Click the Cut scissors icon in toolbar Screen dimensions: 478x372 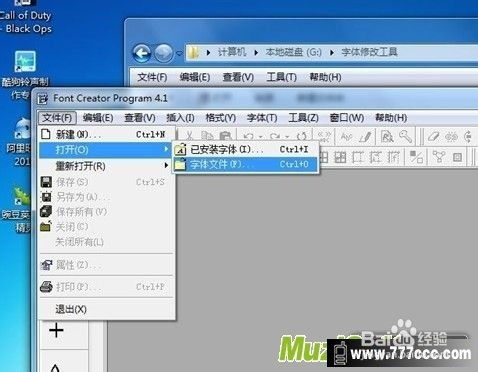click(189, 136)
